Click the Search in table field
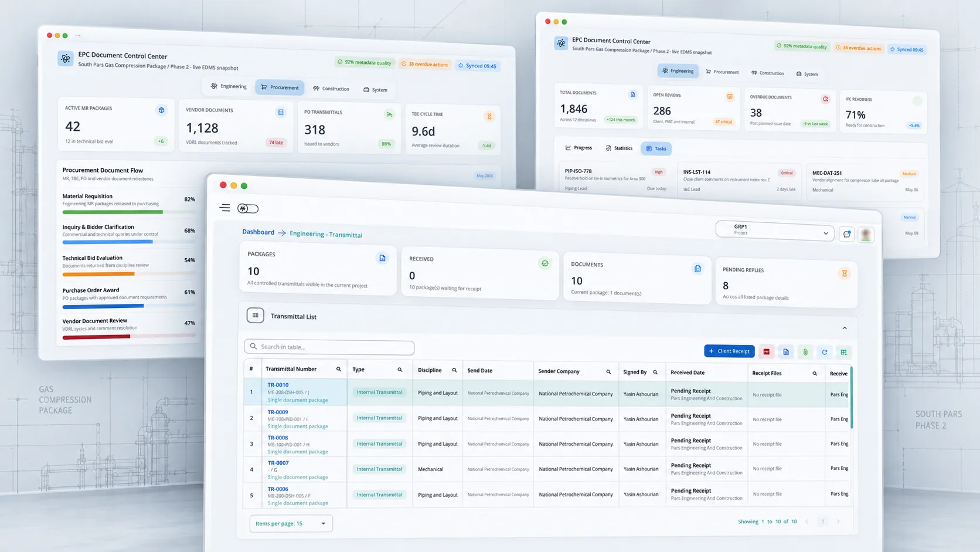 tap(329, 347)
